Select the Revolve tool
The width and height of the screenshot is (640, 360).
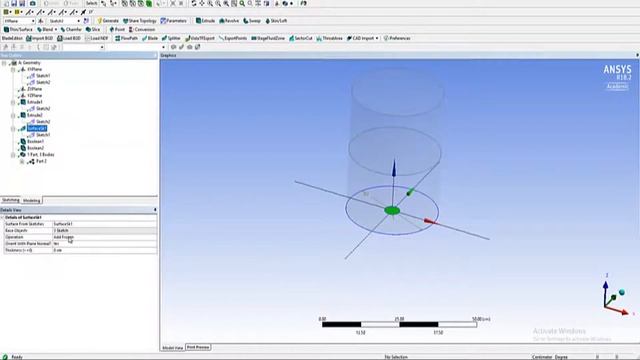[x=229, y=21]
